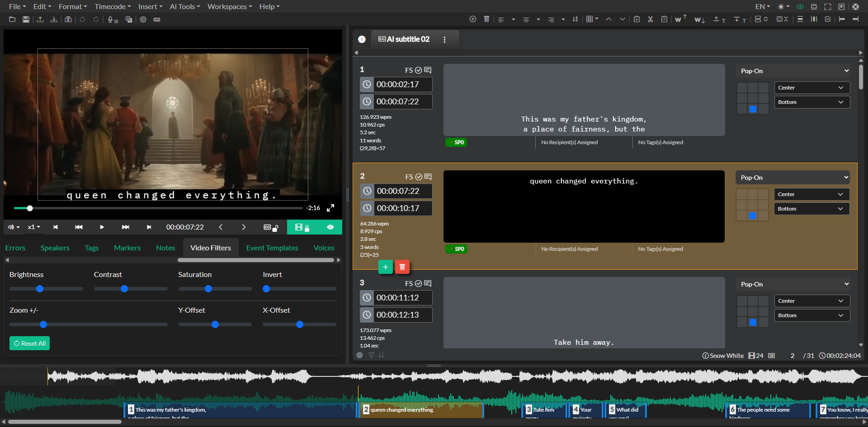Open options menu for AI subtitle 02 tab

click(444, 40)
